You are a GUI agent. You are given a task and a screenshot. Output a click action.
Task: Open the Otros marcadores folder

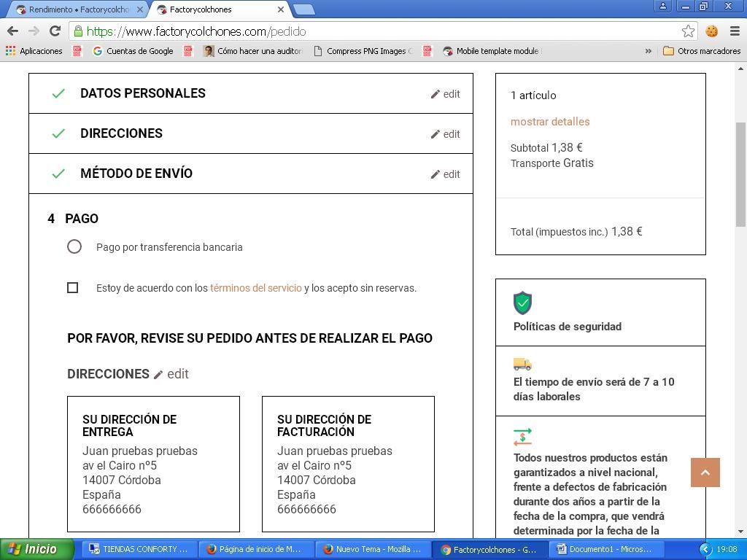pyautogui.click(x=702, y=51)
